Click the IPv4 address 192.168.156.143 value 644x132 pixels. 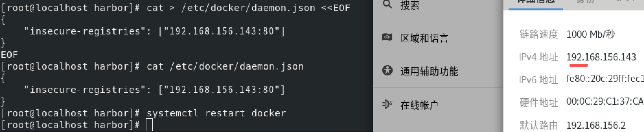coord(601,57)
